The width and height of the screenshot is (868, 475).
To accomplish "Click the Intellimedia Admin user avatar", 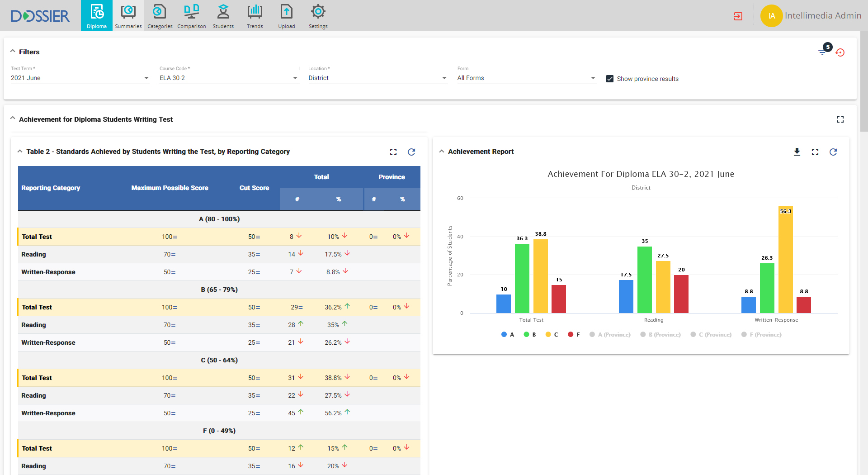I will point(771,16).
